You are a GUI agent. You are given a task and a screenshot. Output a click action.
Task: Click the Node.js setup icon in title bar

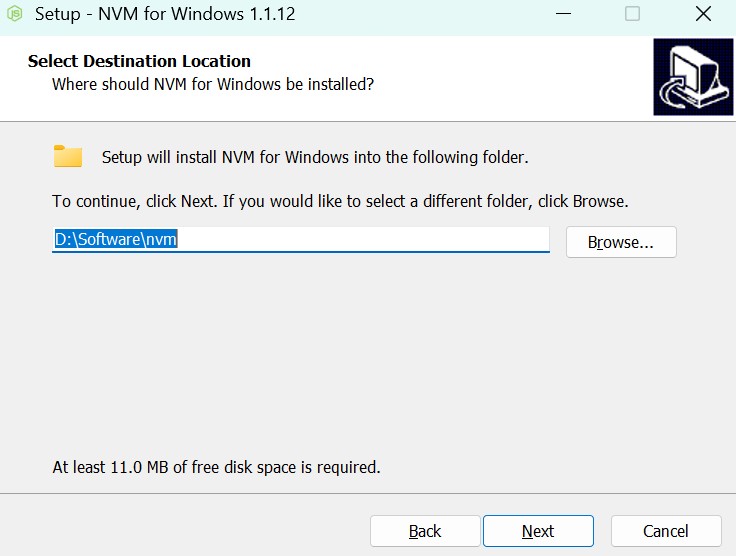click(16, 15)
